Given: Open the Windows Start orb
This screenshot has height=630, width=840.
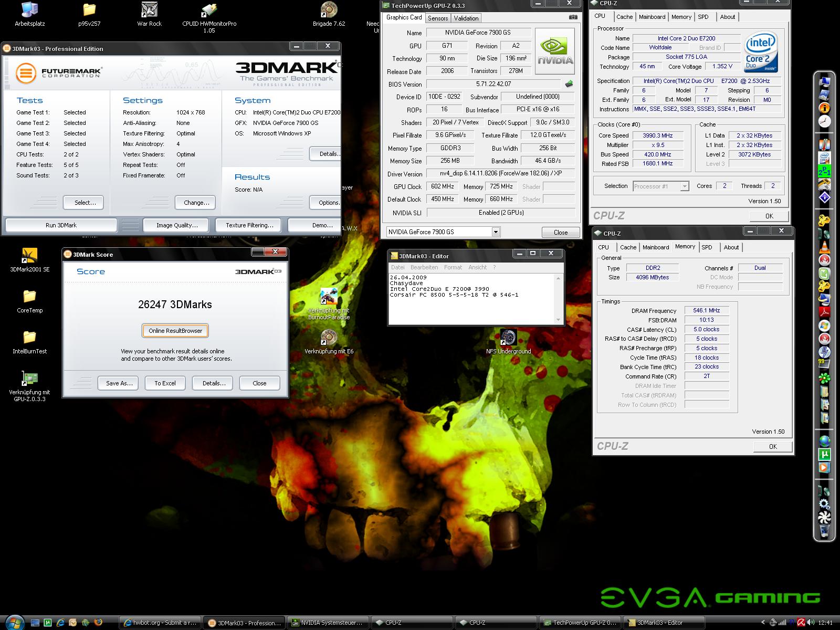Looking at the screenshot, I should pyautogui.click(x=14, y=622).
